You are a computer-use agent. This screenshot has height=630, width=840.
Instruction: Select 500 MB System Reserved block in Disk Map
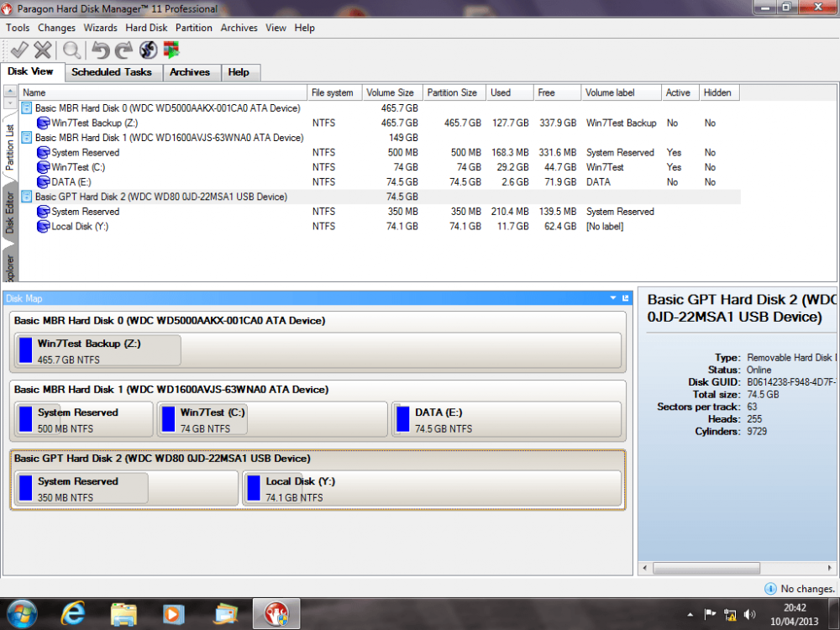coord(83,419)
